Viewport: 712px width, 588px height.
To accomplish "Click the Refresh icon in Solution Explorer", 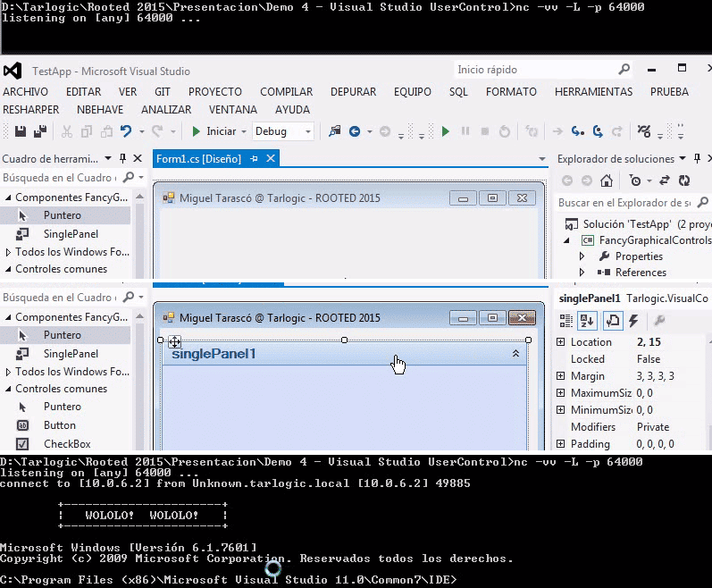I will [x=684, y=181].
